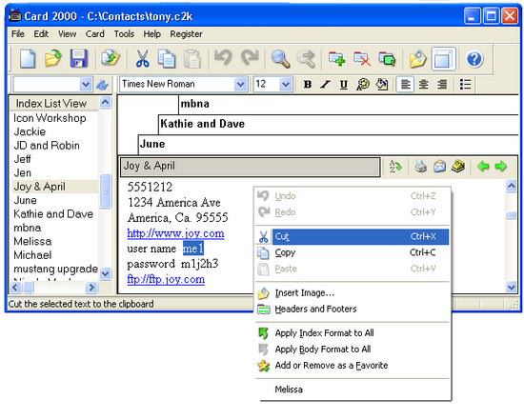Delete card with the red X icon
This screenshot has width=524, height=420.
coord(362,59)
